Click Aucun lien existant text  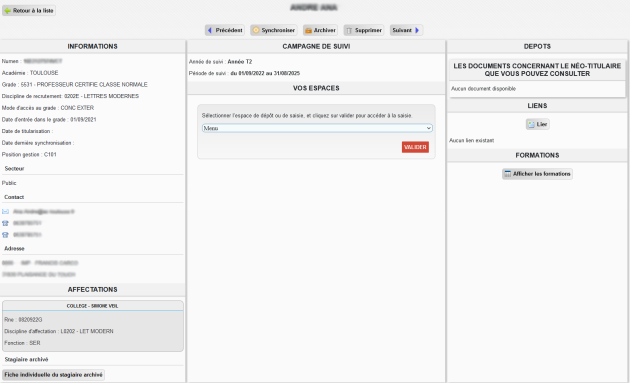(x=471, y=140)
